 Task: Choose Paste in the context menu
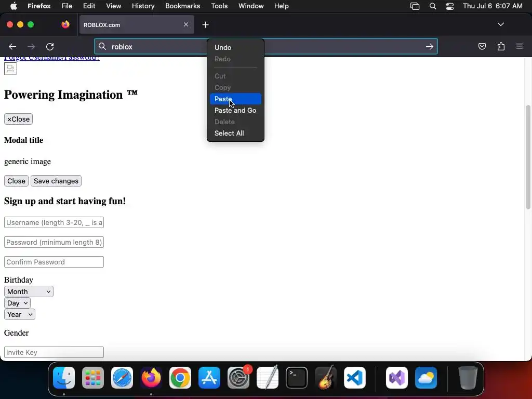(x=235, y=99)
